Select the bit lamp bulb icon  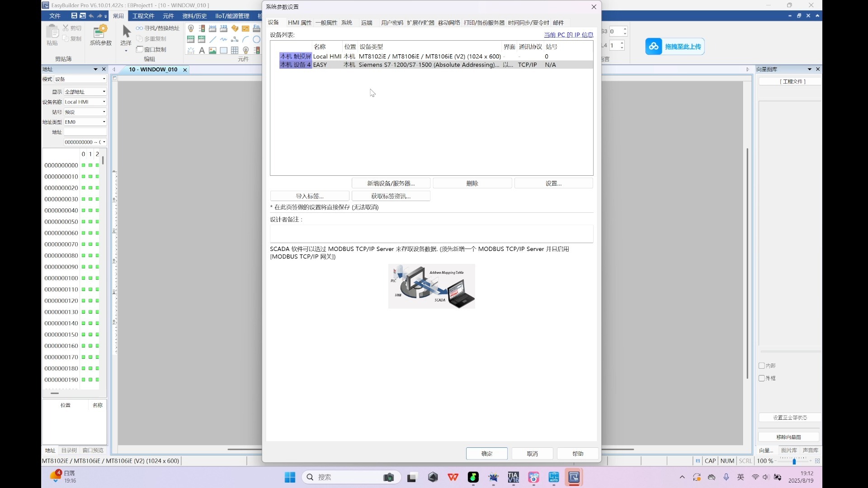(x=191, y=28)
